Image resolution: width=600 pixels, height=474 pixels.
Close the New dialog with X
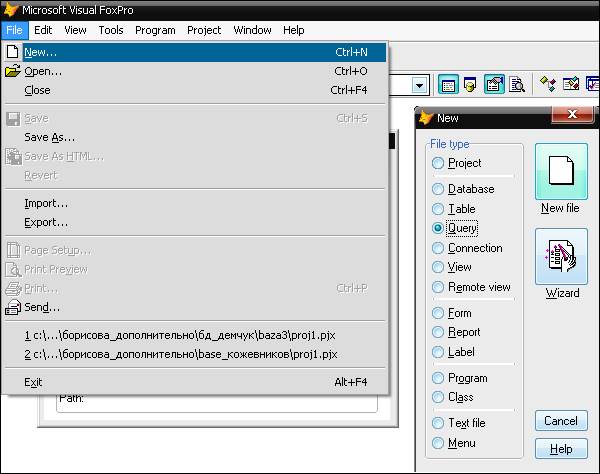click(572, 114)
